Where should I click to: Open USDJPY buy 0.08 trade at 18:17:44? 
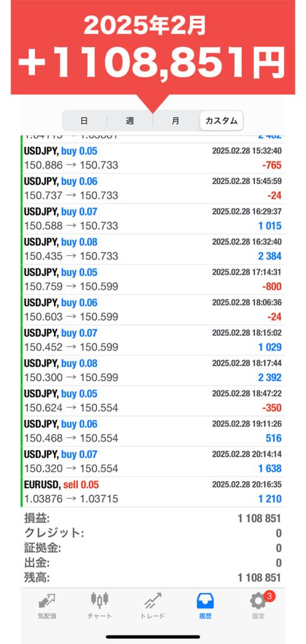coord(153,370)
